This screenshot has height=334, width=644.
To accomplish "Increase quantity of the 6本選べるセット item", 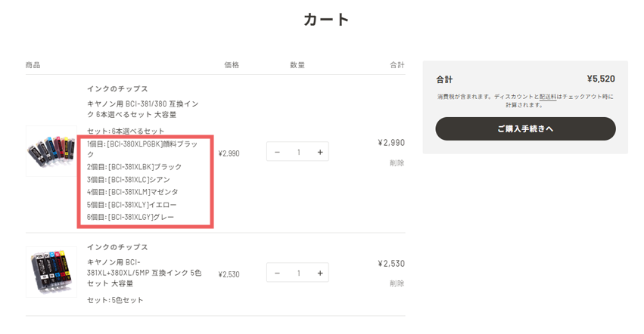I will coord(320,152).
